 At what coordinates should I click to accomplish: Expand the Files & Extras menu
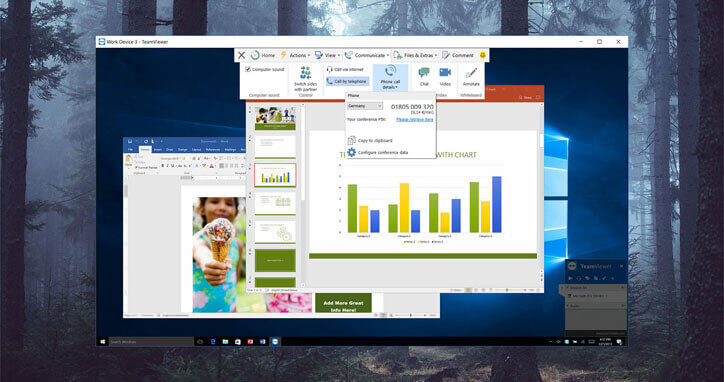[x=416, y=55]
